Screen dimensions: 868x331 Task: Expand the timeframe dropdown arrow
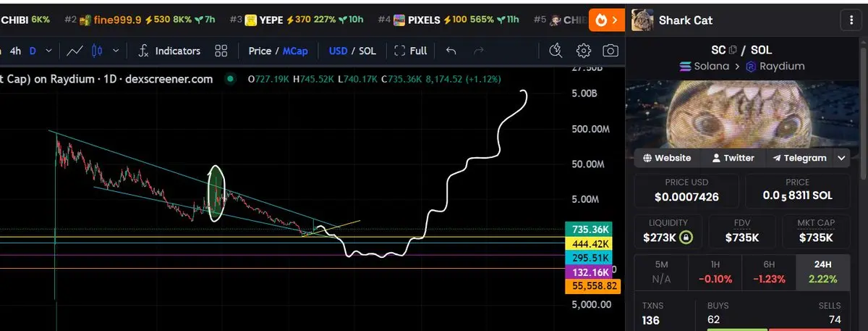pyautogui.click(x=49, y=51)
